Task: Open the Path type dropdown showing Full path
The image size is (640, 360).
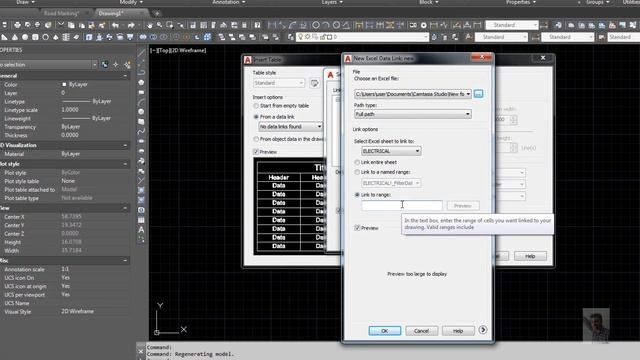Action: pos(413,114)
